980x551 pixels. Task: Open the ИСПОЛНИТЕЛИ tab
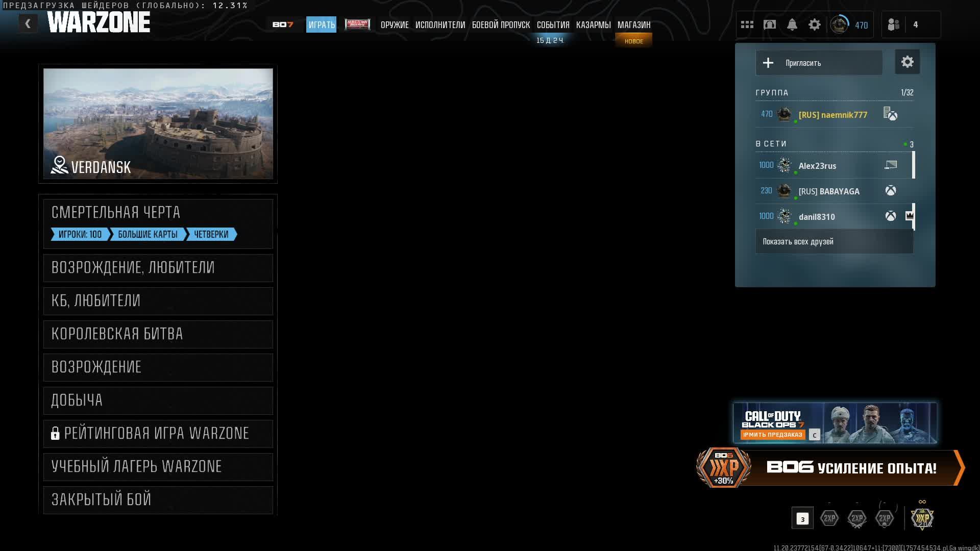coord(440,24)
